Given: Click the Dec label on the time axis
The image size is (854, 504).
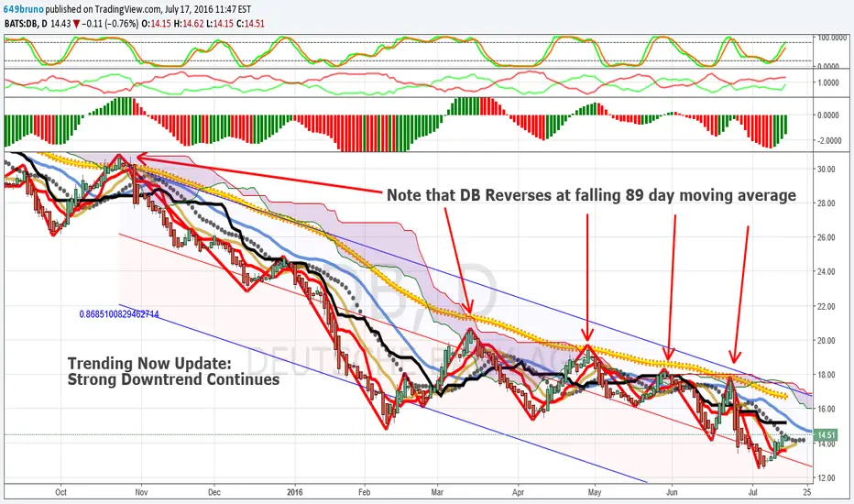Looking at the screenshot, I should (x=214, y=493).
